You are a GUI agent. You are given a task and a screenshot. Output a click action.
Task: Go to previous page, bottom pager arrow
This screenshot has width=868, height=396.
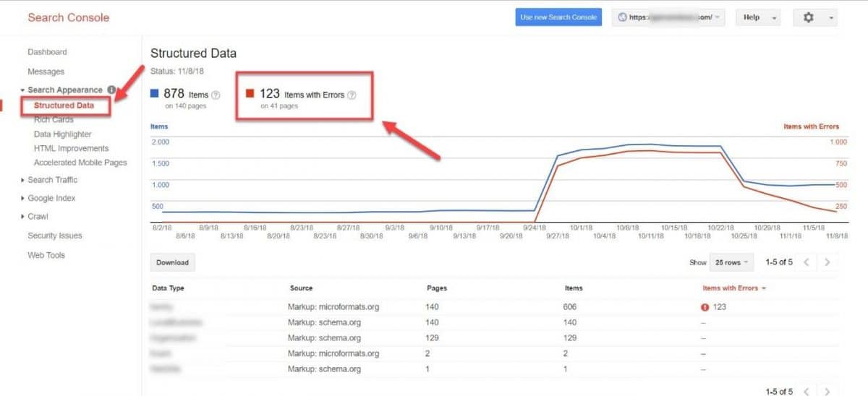tap(807, 391)
